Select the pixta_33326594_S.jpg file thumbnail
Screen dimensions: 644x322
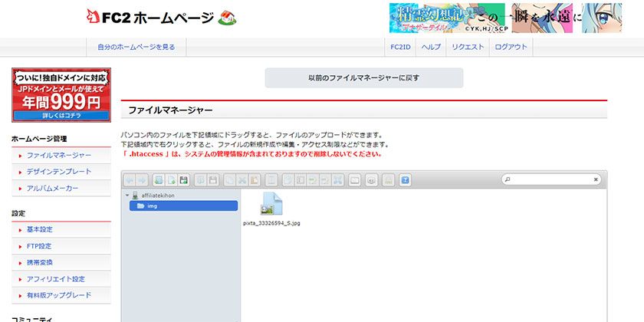271,204
